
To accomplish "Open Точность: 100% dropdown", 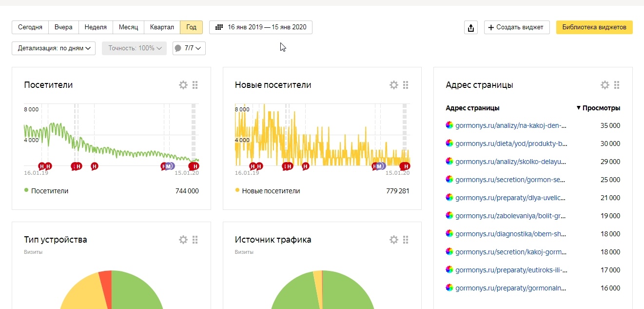I will (134, 48).
